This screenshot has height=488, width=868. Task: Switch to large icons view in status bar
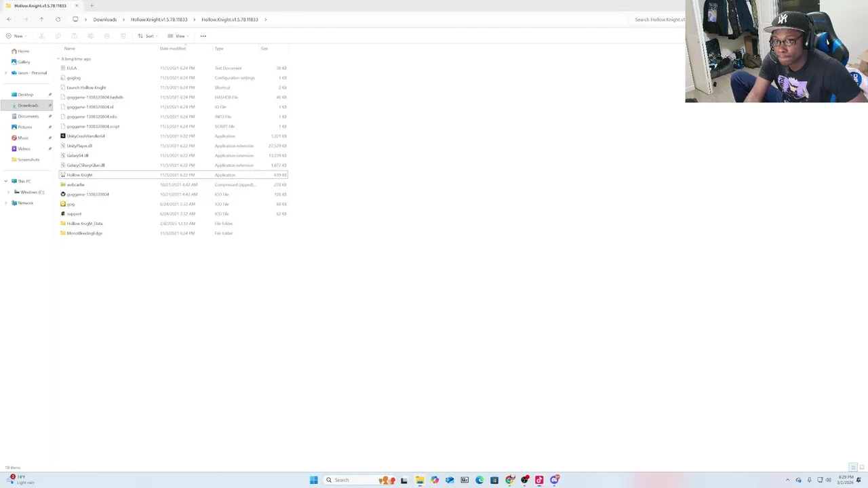tap(861, 468)
